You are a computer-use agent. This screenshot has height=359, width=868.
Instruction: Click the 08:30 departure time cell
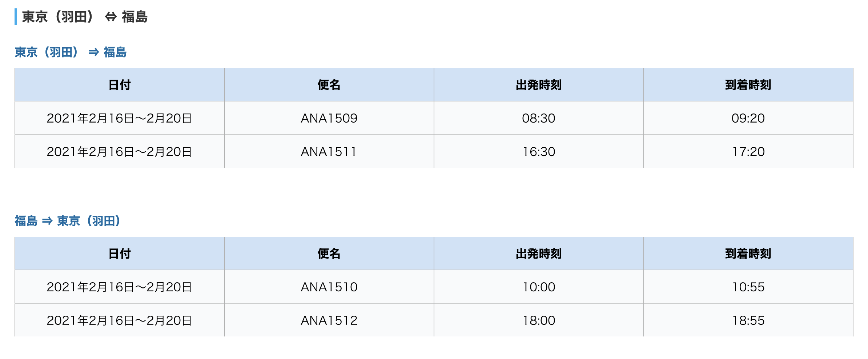[539, 118]
